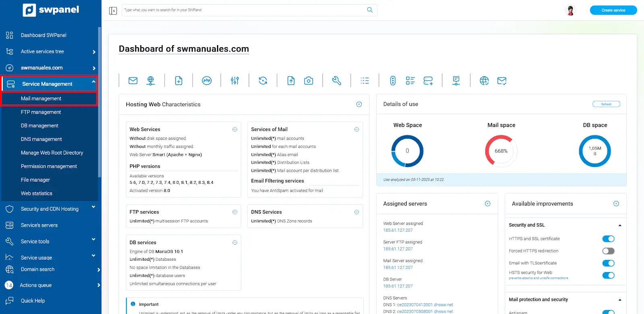Click the add file toolbar icon
The height and width of the screenshot is (314, 644).
coord(179,81)
